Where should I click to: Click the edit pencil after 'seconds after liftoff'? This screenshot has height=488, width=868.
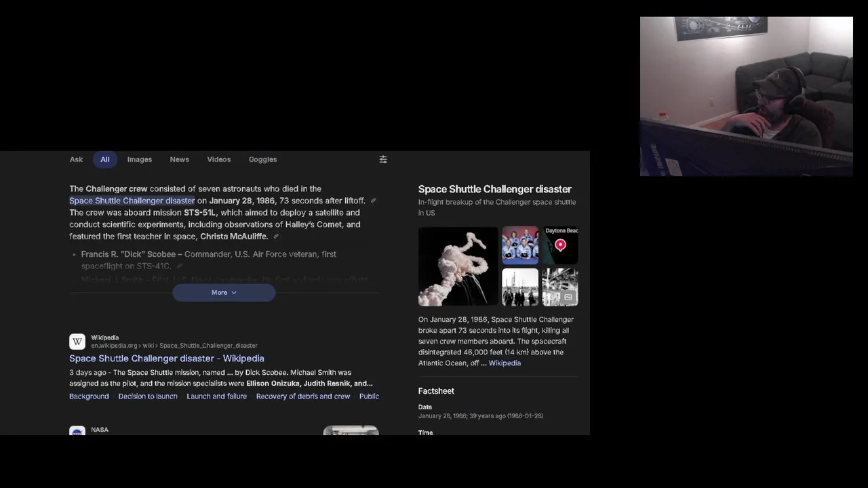(x=373, y=201)
